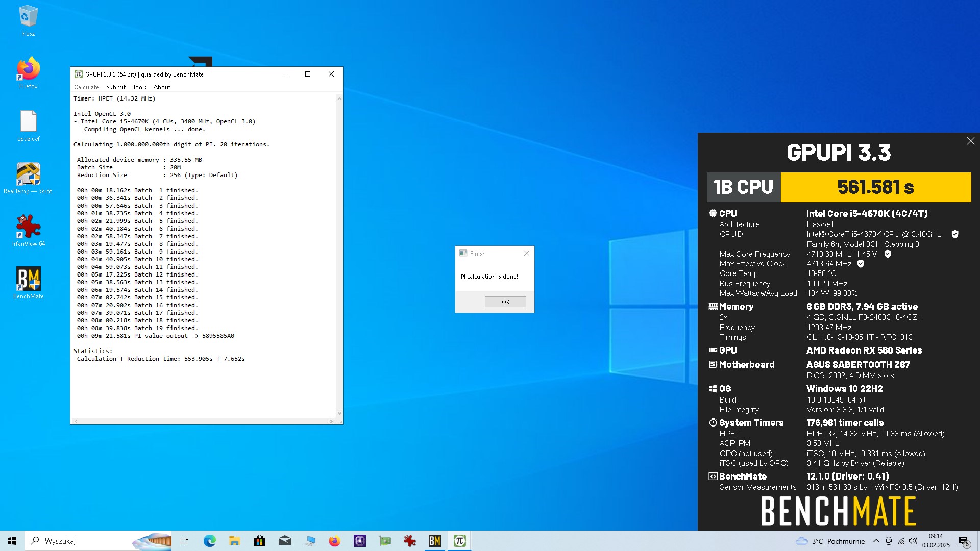Click the Intel Core i5-4670K (4C/4T) heading
Image resolution: width=980 pixels, height=551 pixels.
[x=867, y=214]
